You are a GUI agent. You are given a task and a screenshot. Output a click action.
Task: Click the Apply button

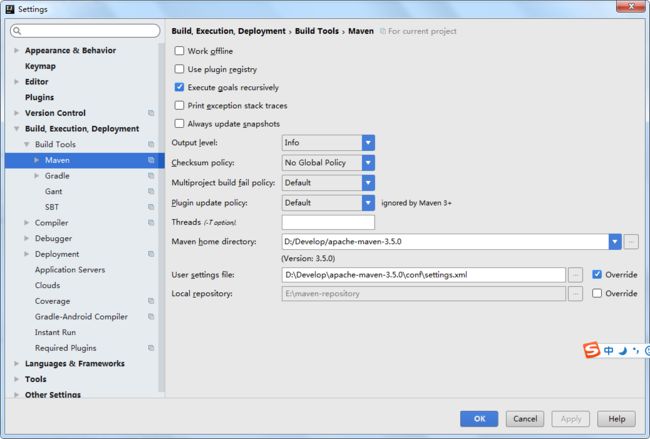[x=571, y=419]
